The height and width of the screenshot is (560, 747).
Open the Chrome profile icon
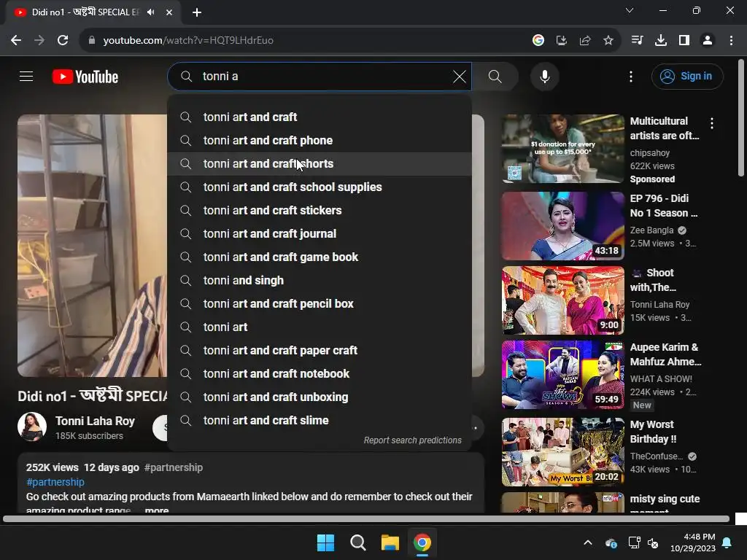click(708, 41)
